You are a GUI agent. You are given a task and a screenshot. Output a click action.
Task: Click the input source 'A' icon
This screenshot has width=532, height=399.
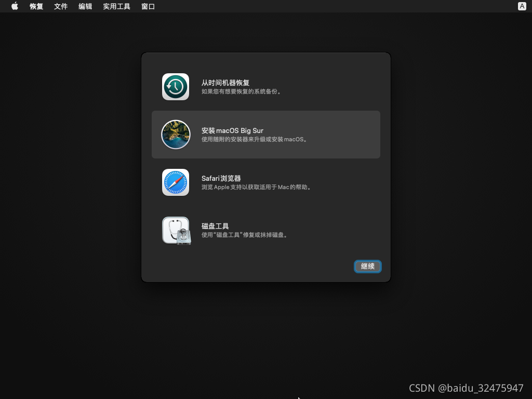coord(522,6)
